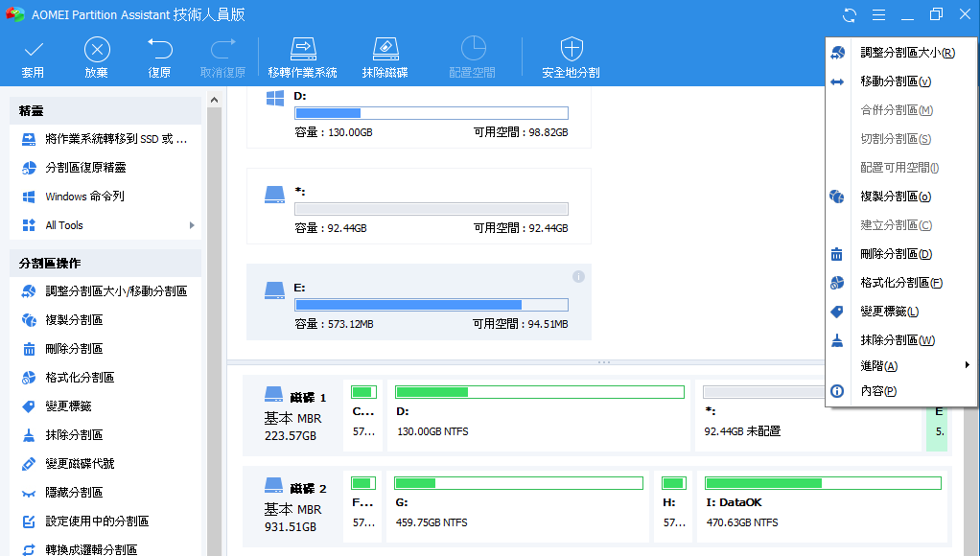
Task: Click the 精靈 section header
Action: coord(105,110)
